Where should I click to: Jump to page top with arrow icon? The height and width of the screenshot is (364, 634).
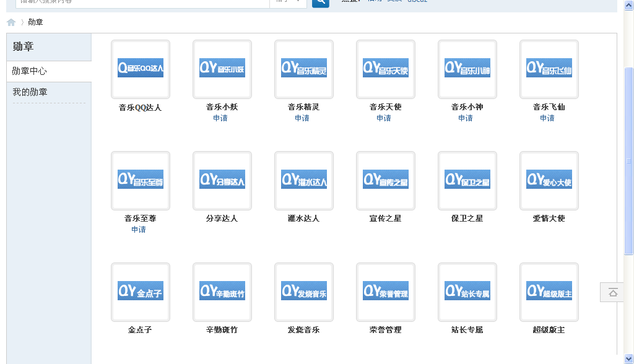point(612,292)
